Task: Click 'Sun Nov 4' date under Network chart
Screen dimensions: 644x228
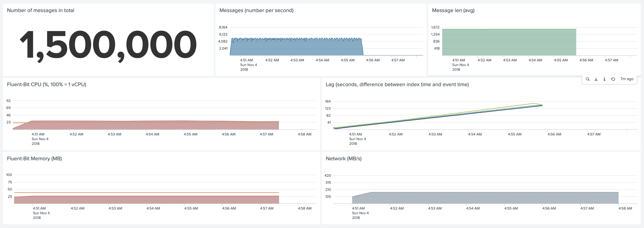Action: (x=360, y=213)
